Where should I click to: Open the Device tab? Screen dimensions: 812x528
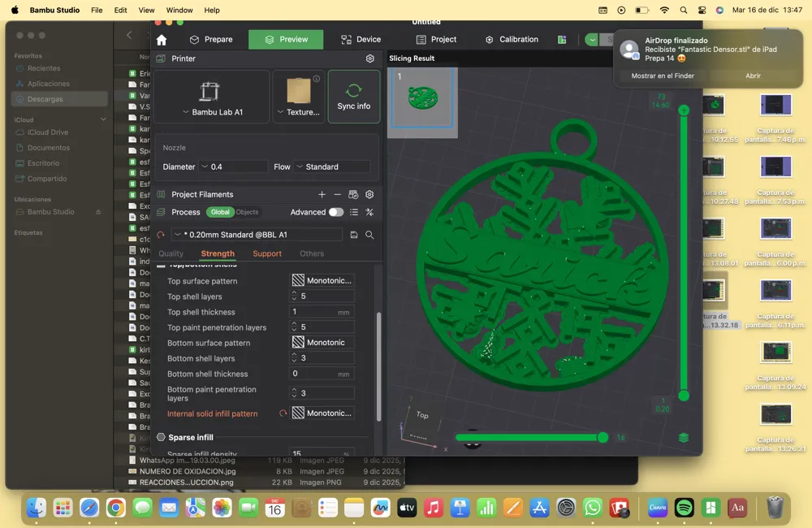(361, 39)
